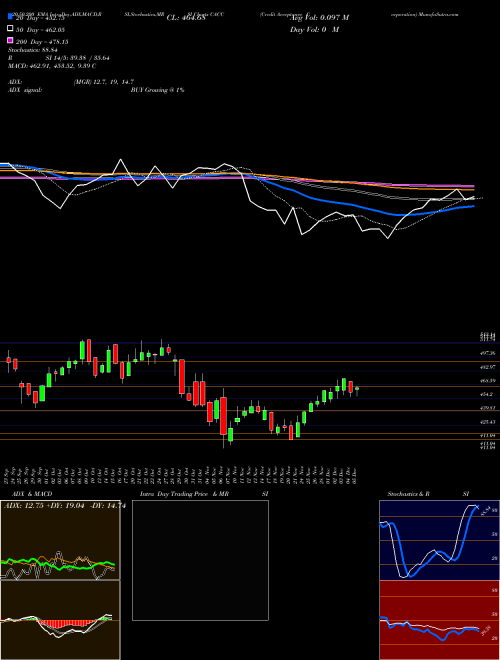
Task: Click the 454.2 price axis label
Action: click(x=487, y=394)
